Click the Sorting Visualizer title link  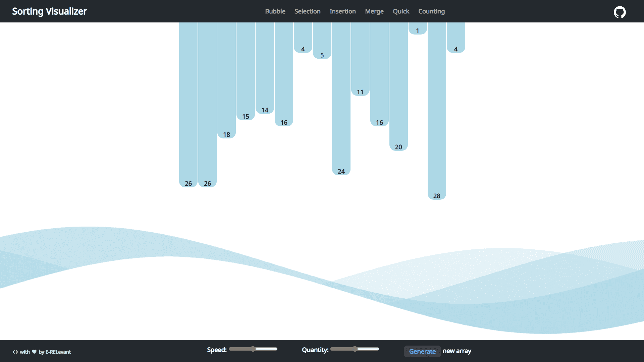49,11
